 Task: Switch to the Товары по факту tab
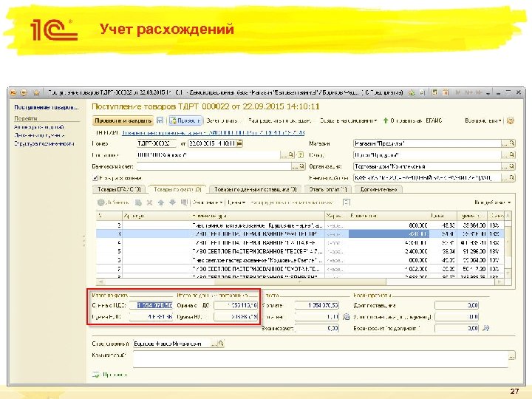pyautogui.click(x=177, y=189)
